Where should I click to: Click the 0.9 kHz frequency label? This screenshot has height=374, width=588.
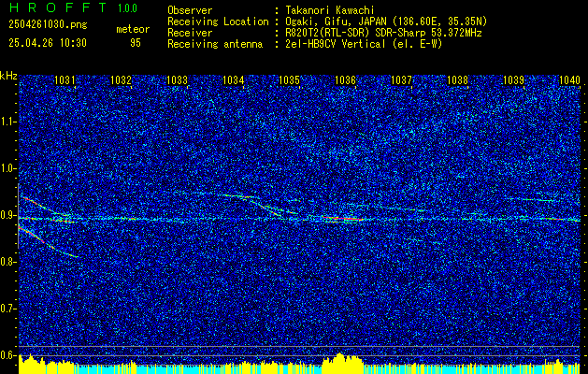click(7, 216)
